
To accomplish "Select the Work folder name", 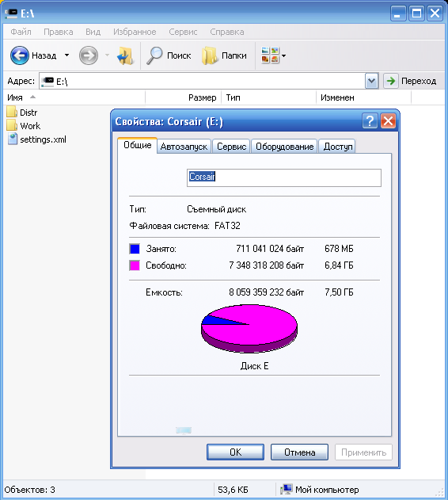I will click(30, 126).
